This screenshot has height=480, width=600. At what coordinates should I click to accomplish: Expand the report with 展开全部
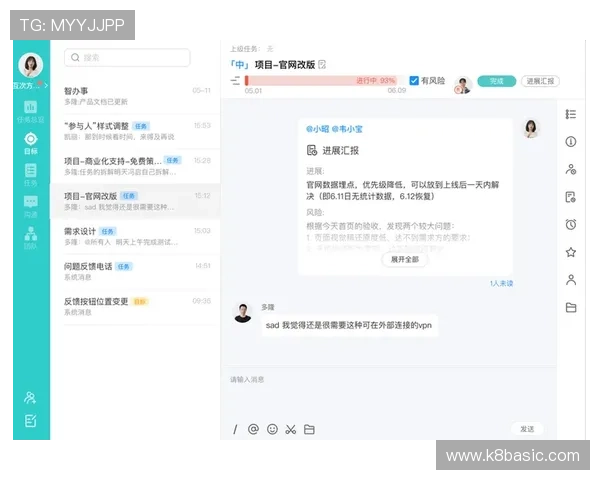pos(405,260)
